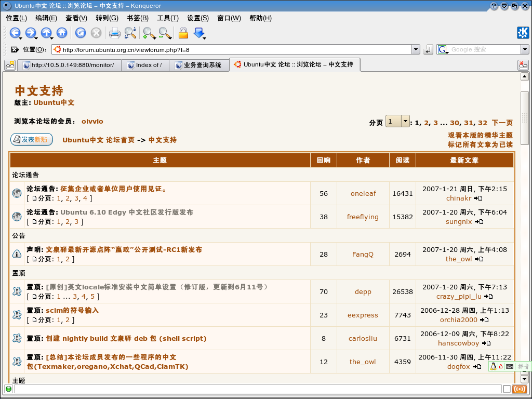Open the 工具(T) tools menu
The width and height of the screenshot is (532, 399).
(168, 18)
